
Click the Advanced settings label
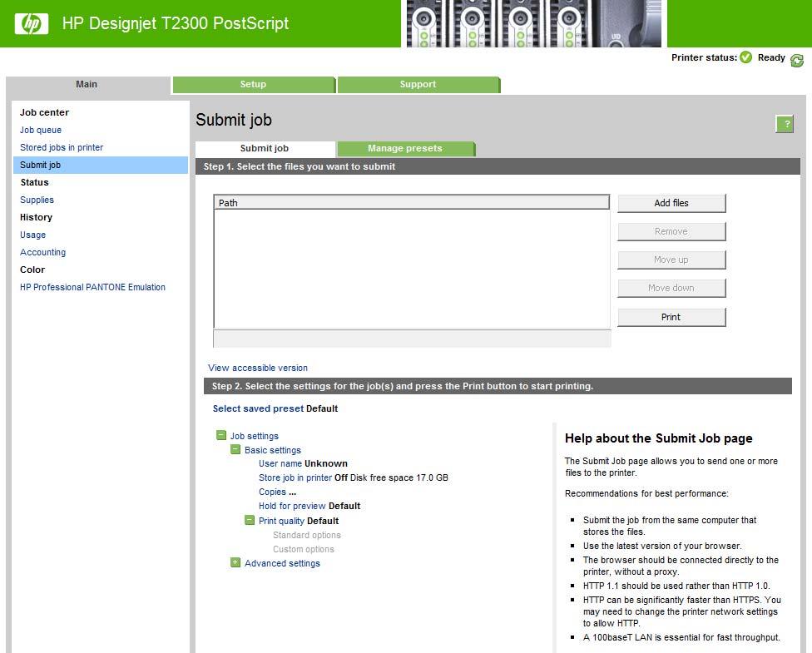[282, 563]
